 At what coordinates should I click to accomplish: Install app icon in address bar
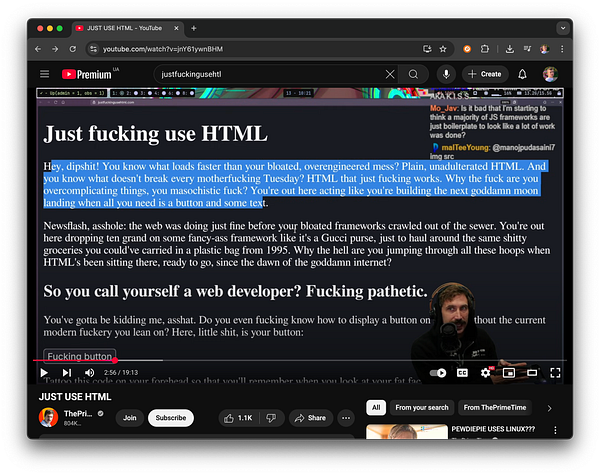(427, 49)
